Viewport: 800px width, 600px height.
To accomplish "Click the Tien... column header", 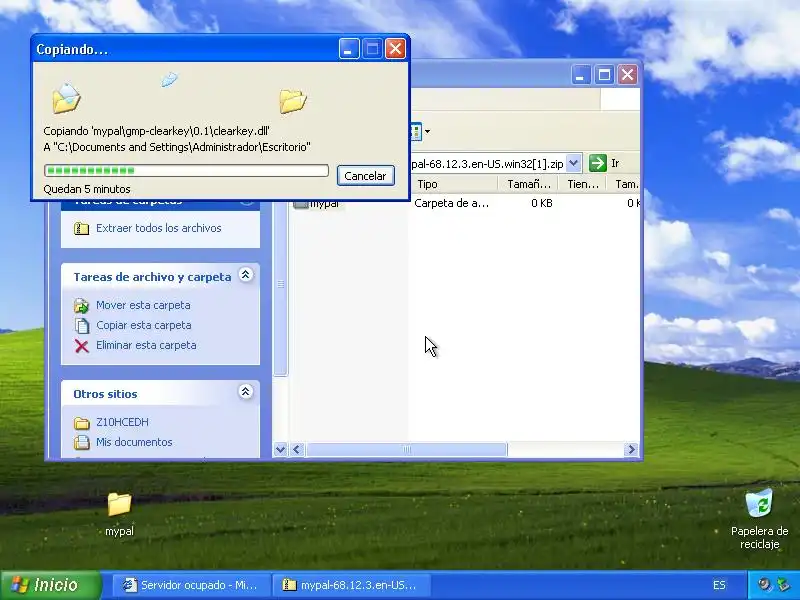I will 582,184.
